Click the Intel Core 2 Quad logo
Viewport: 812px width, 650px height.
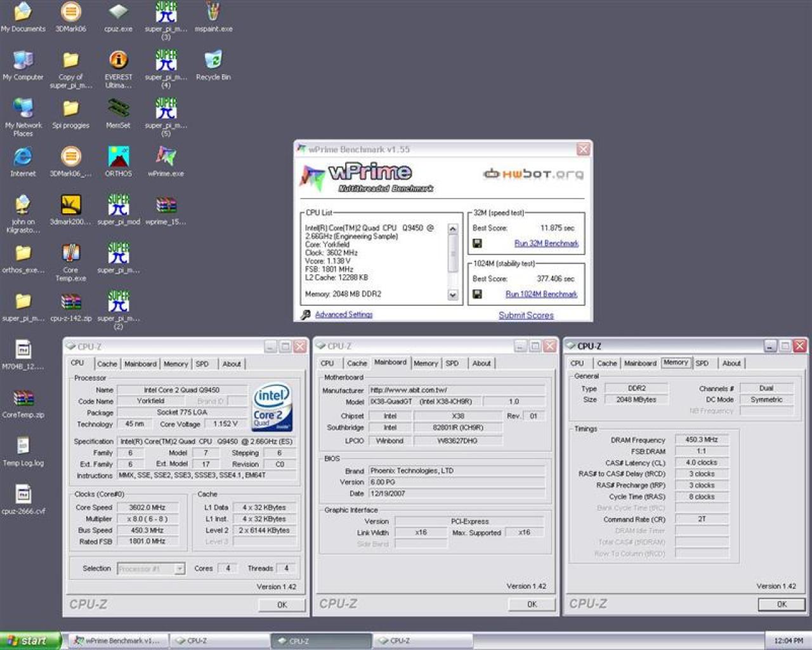pos(272,408)
